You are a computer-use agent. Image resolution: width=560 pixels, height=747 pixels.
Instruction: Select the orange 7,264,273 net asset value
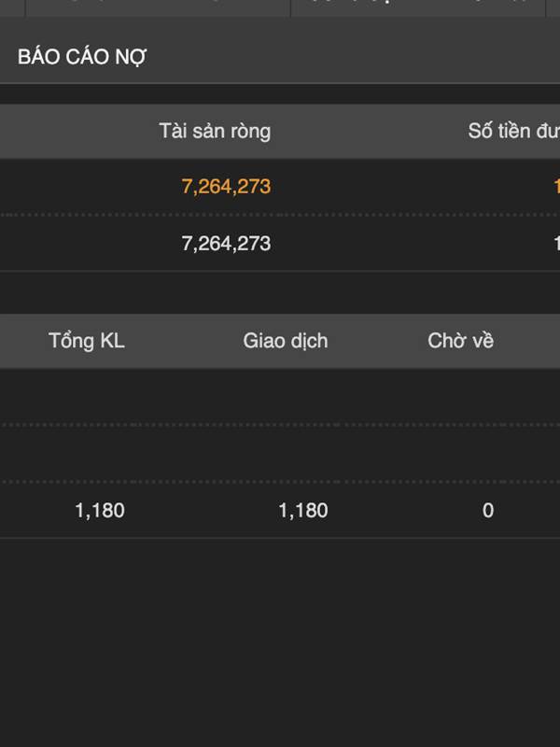click(226, 187)
